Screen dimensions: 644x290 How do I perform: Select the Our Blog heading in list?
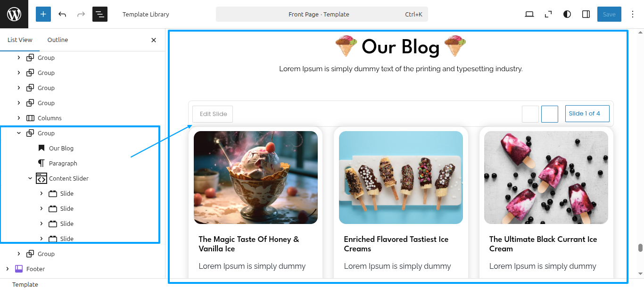click(61, 148)
